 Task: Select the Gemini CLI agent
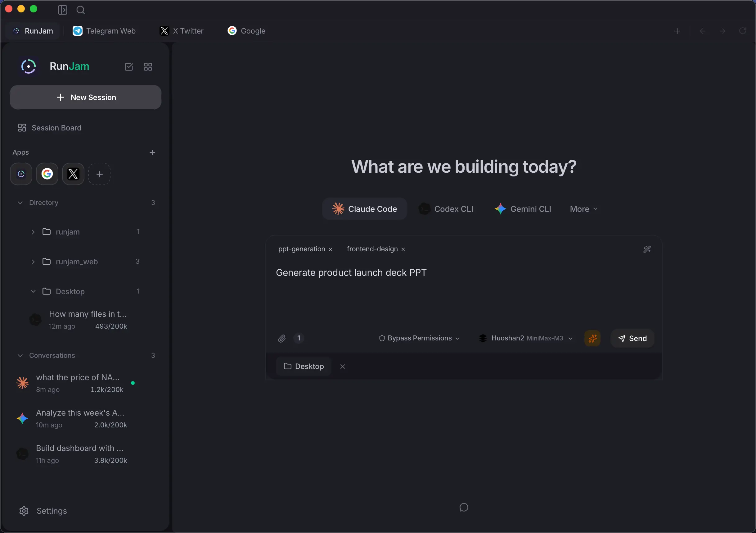click(523, 209)
